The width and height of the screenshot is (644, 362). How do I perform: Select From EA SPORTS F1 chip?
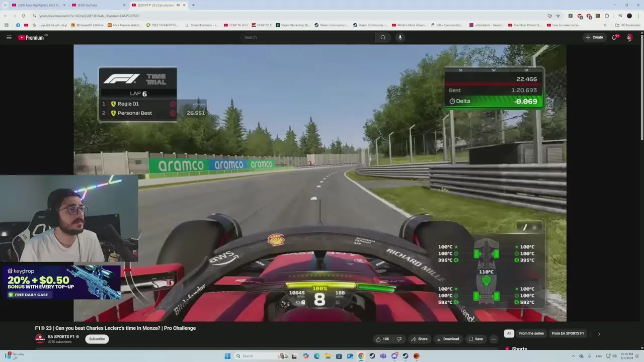tap(568, 333)
